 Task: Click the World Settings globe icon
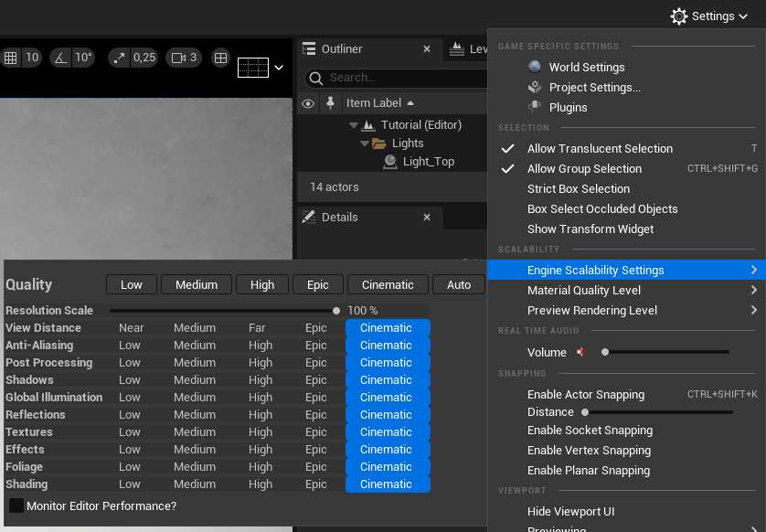click(x=535, y=67)
